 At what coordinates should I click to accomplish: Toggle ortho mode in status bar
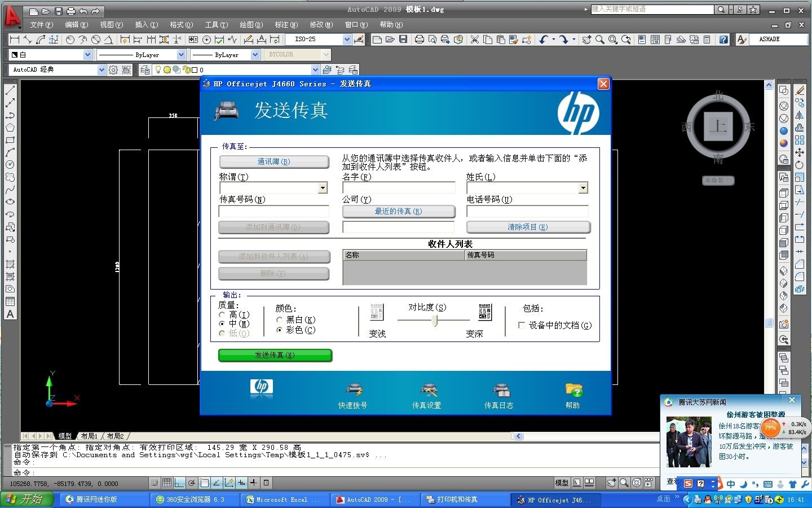[x=179, y=483]
